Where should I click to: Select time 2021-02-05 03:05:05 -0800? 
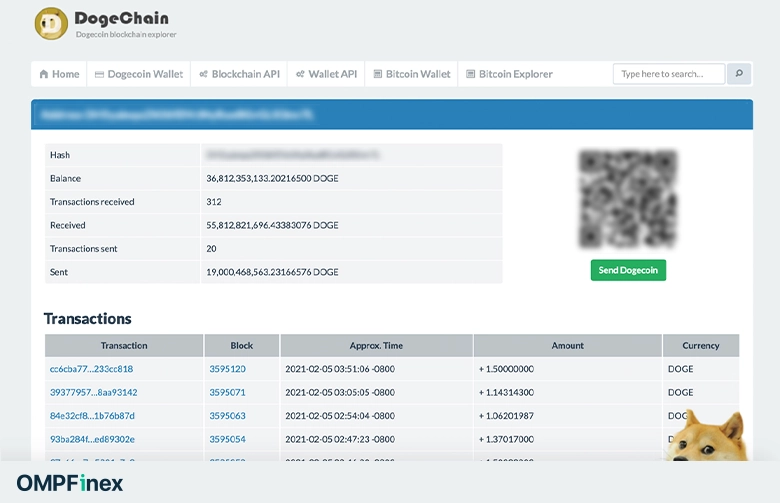340,393
